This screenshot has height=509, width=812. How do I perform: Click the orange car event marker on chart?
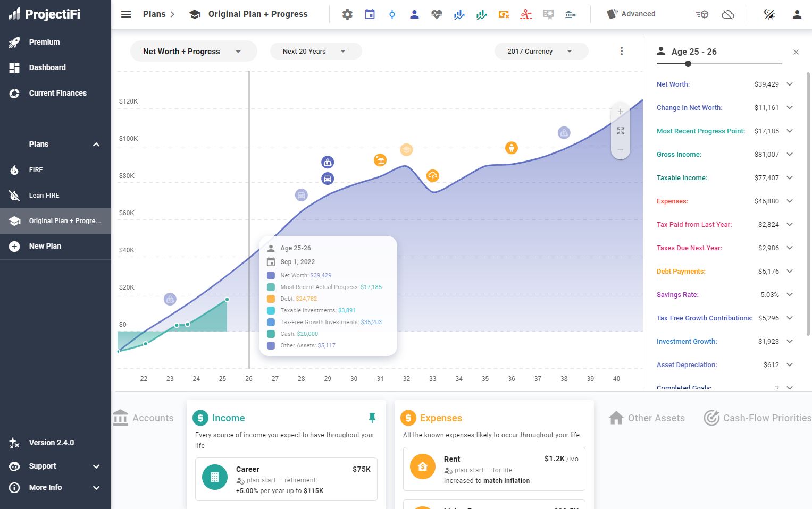(328, 179)
